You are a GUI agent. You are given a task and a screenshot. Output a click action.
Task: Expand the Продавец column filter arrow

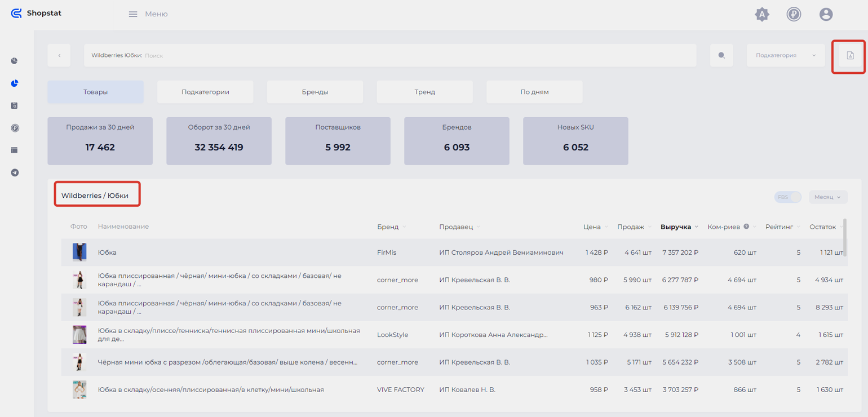click(479, 227)
